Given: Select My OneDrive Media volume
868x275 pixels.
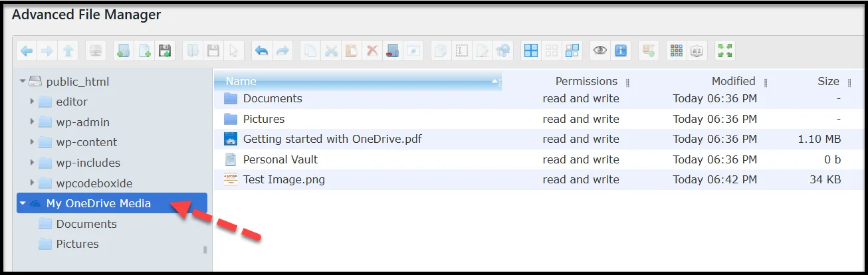Looking at the screenshot, I should point(112,203).
